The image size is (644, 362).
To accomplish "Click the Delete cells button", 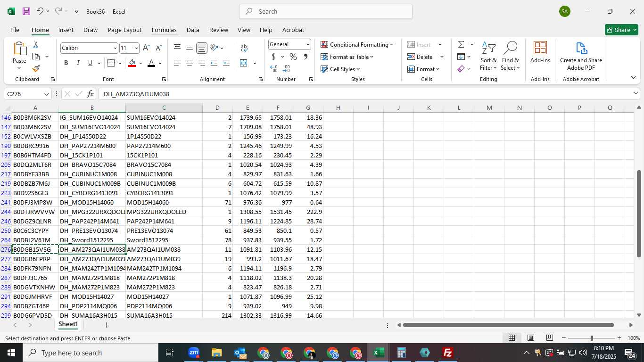I will 421,57.
